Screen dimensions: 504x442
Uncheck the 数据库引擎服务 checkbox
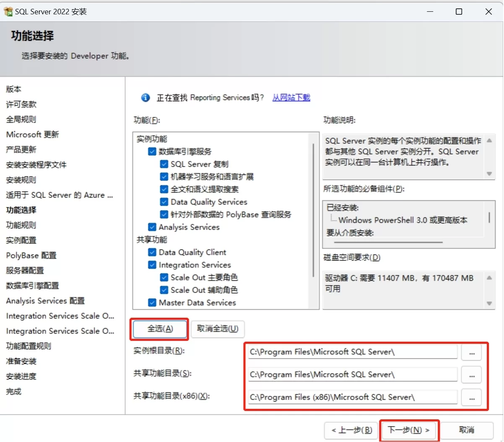(152, 152)
